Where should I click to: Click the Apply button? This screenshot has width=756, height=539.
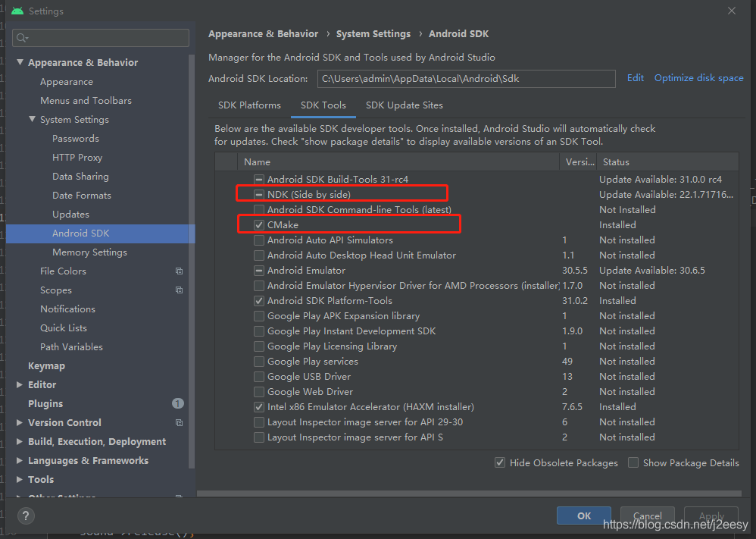(711, 515)
